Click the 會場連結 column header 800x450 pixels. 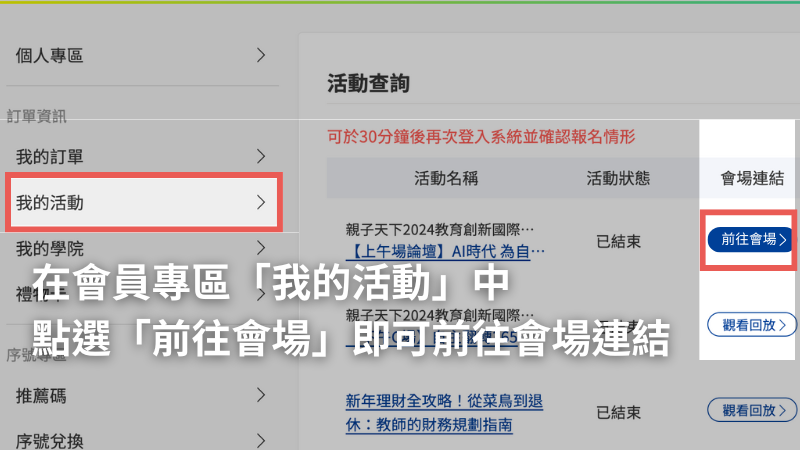point(753,179)
